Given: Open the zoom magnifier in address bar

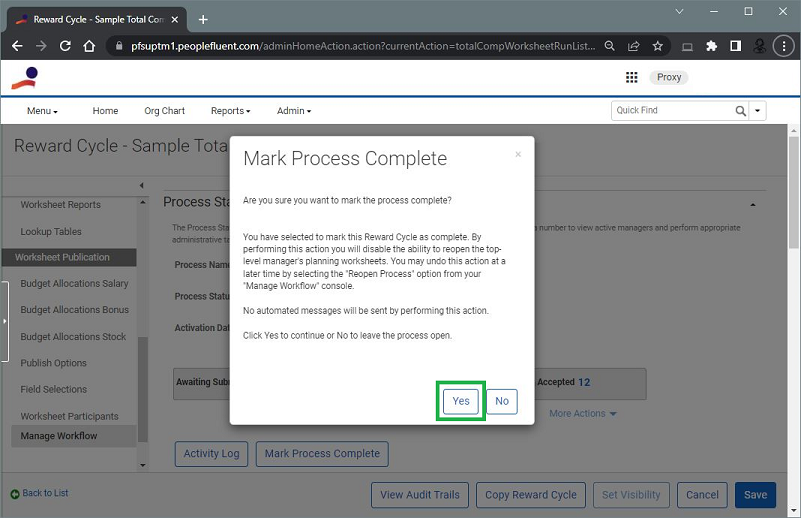Looking at the screenshot, I should point(609,46).
